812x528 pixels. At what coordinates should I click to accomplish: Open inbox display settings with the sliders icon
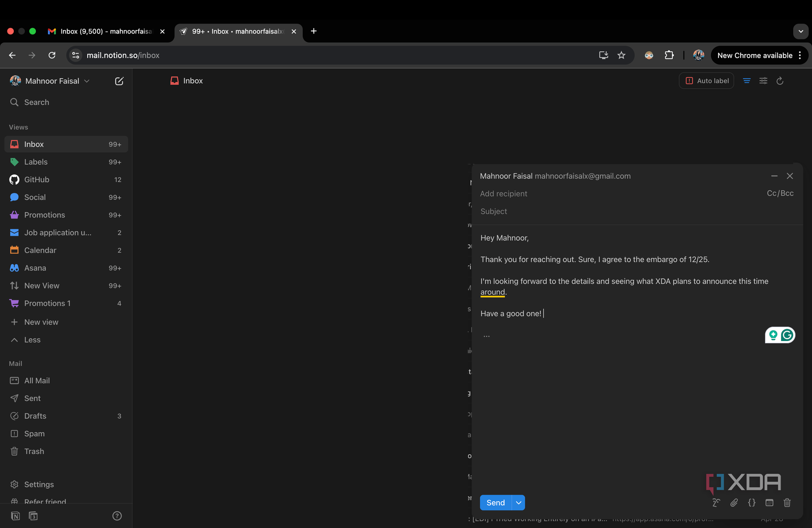763,80
